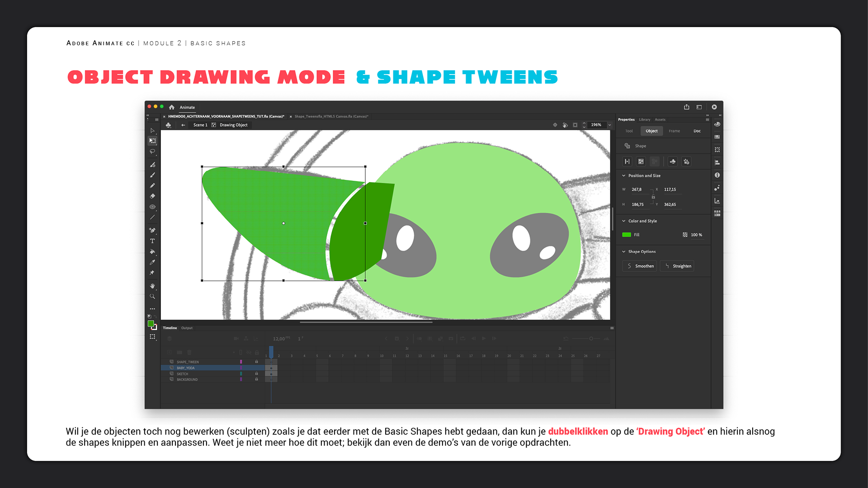
Task: Select the Zoom magnifier tool
Action: click(152, 296)
